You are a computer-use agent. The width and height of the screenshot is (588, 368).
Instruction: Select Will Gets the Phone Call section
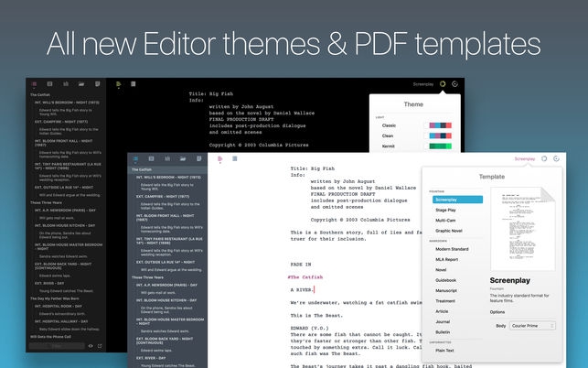click(50, 337)
